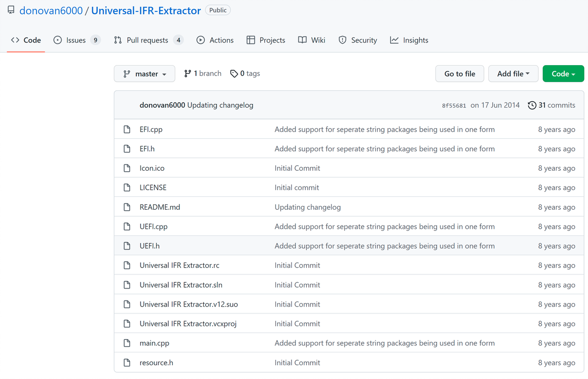
Task: Open the Pull requests tab
Action: 148,40
